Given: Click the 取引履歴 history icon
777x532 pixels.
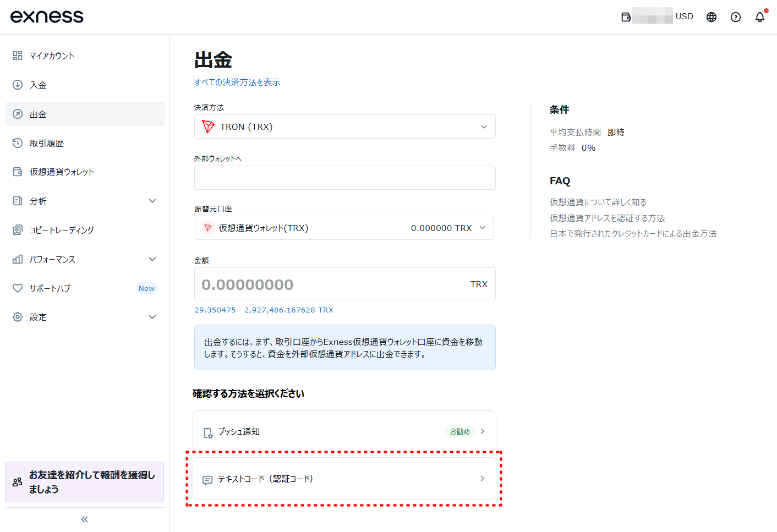Looking at the screenshot, I should point(17,143).
